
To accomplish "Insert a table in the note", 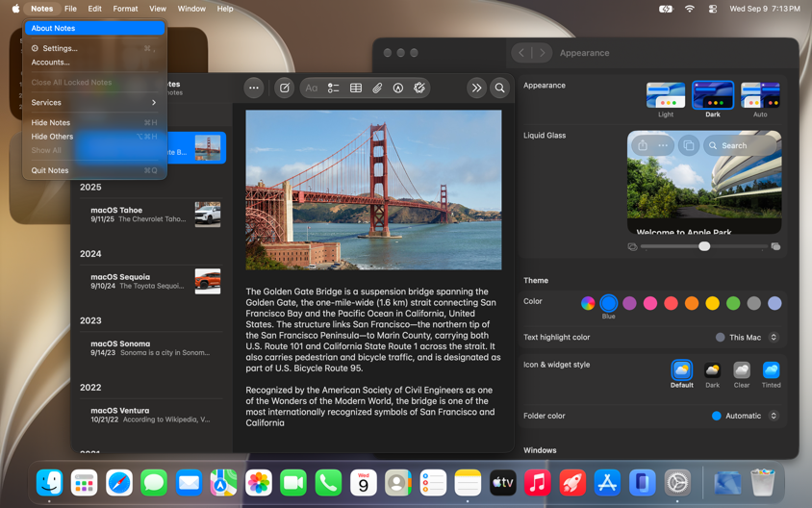I will (x=356, y=88).
